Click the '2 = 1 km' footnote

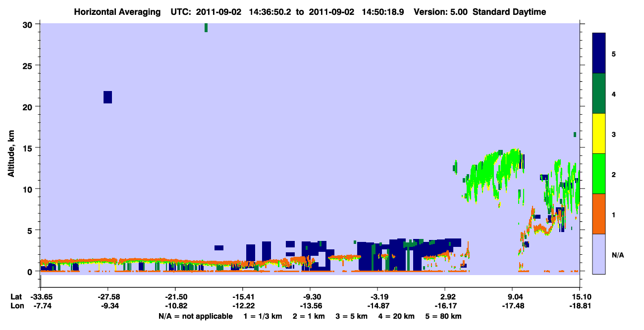click(309, 316)
